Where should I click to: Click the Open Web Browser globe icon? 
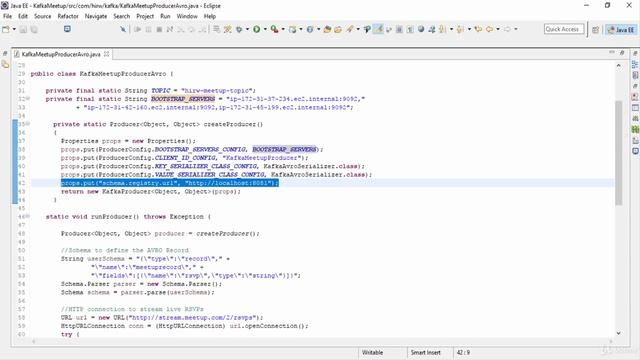(x=421, y=29)
